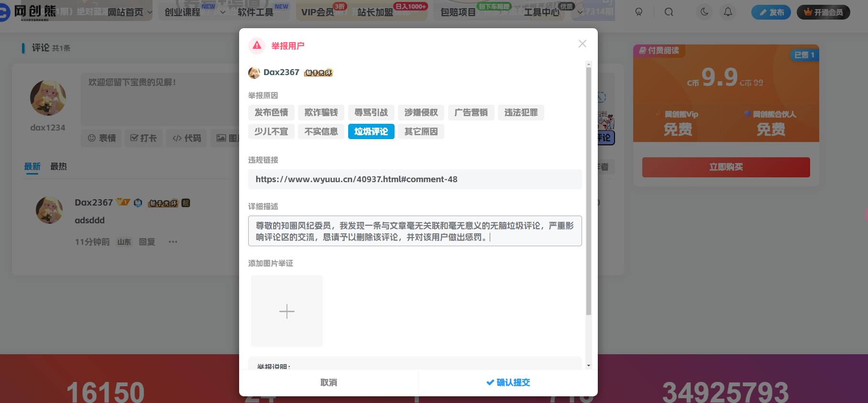Viewport: 868px width, 403px height.
Task: Click Dax2367 avatar in the report dialog
Action: click(x=254, y=73)
